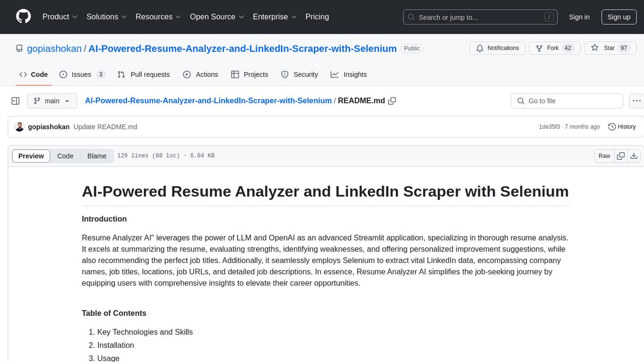Image resolution: width=644 pixels, height=362 pixels.
Task: Open the more file actions ellipsis menu
Action: click(x=636, y=101)
